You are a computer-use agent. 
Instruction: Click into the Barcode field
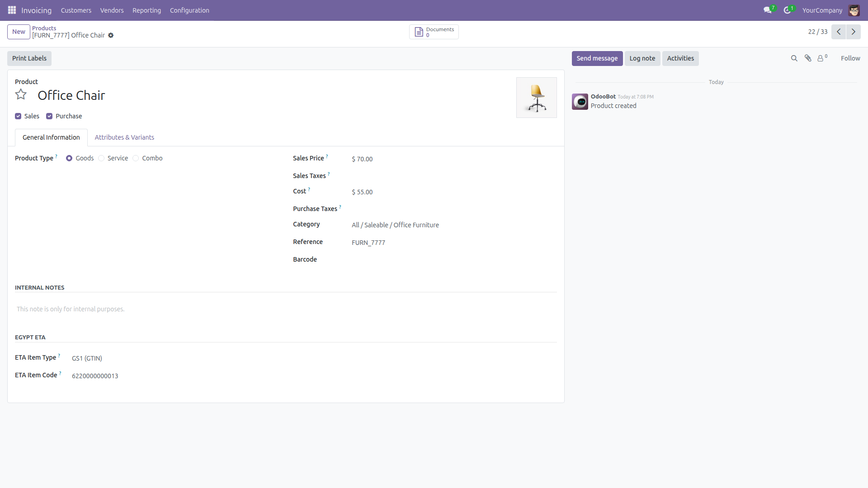454,259
